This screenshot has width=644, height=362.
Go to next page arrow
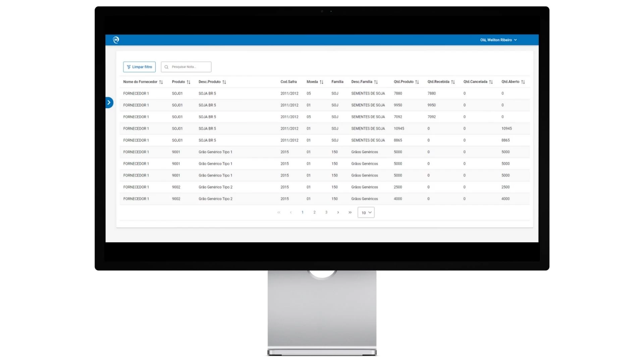(x=338, y=213)
